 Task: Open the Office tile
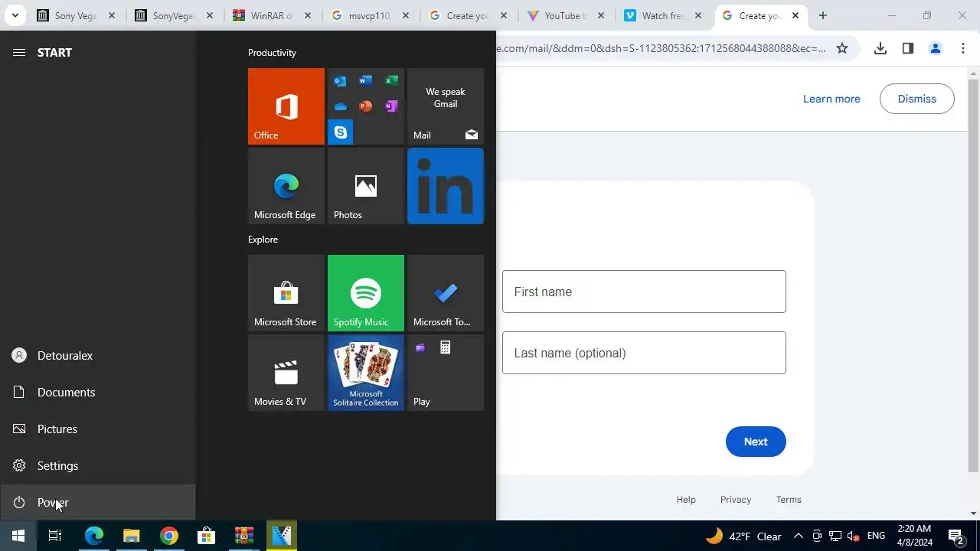pos(286,106)
